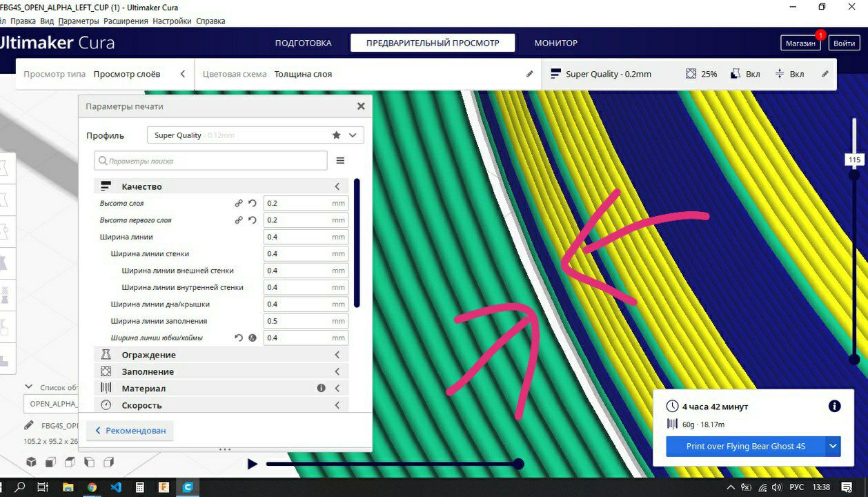Click Print over Flying Bear Ghost 4S
Image resolution: width=868 pixels, height=497 pixels.
pos(745,446)
